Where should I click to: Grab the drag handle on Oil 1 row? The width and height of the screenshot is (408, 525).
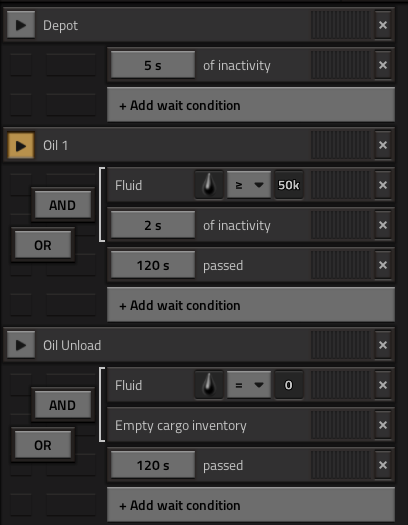tap(341, 145)
